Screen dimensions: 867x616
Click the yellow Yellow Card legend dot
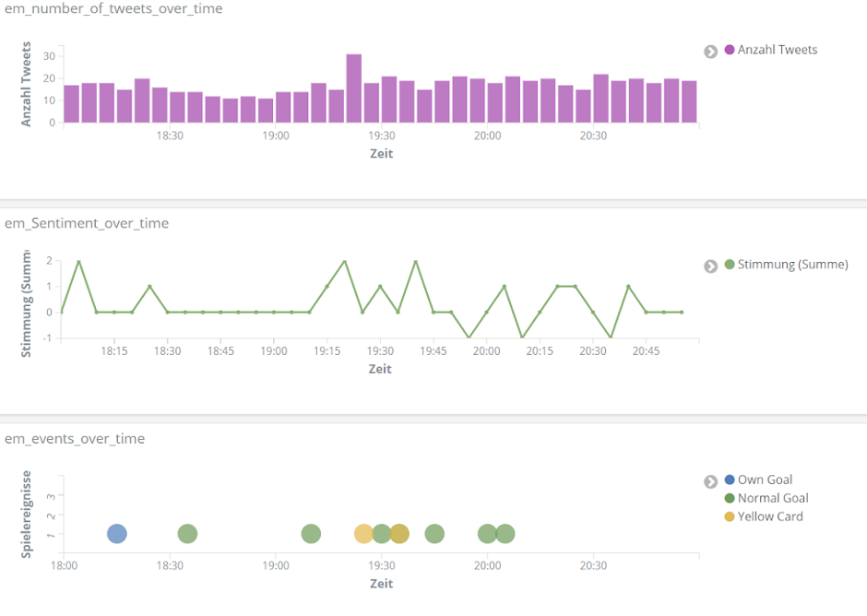point(730,516)
